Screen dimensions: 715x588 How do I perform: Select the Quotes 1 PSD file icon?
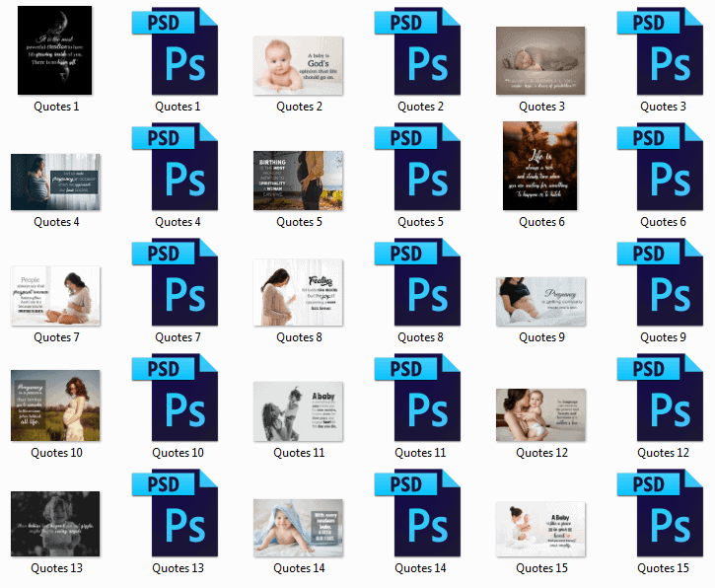pyautogui.click(x=176, y=50)
